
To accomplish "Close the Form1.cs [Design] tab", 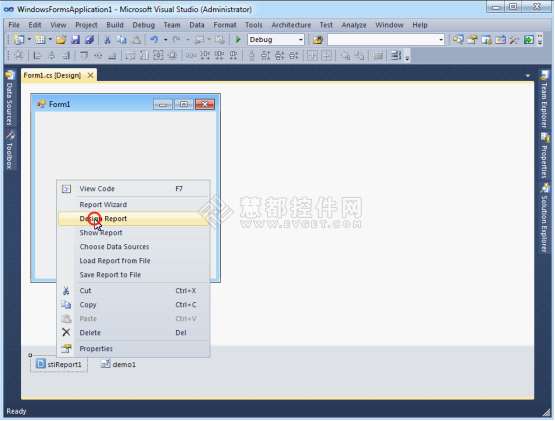I will [x=91, y=75].
